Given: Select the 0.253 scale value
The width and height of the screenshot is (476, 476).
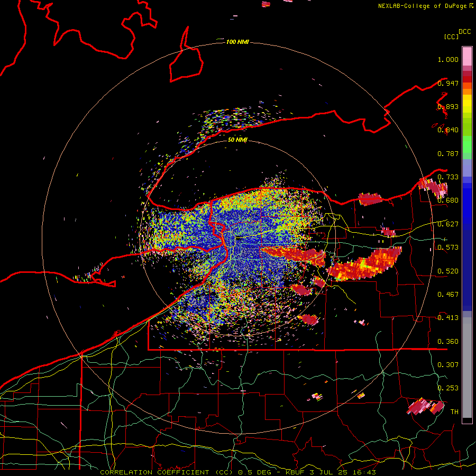Looking at the screenshot, I should (448, 388).
